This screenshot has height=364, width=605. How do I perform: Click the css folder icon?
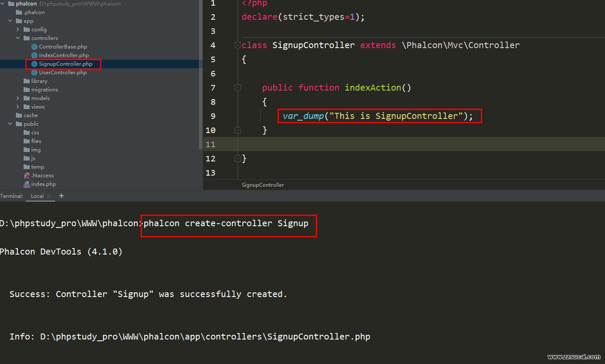point(27,133)
